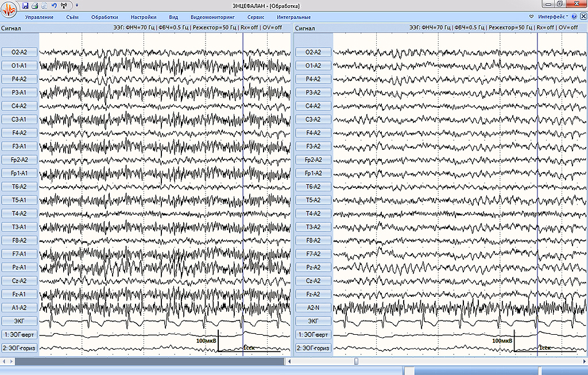
Task: Open the Сервис menu
Action: [256, 17]
